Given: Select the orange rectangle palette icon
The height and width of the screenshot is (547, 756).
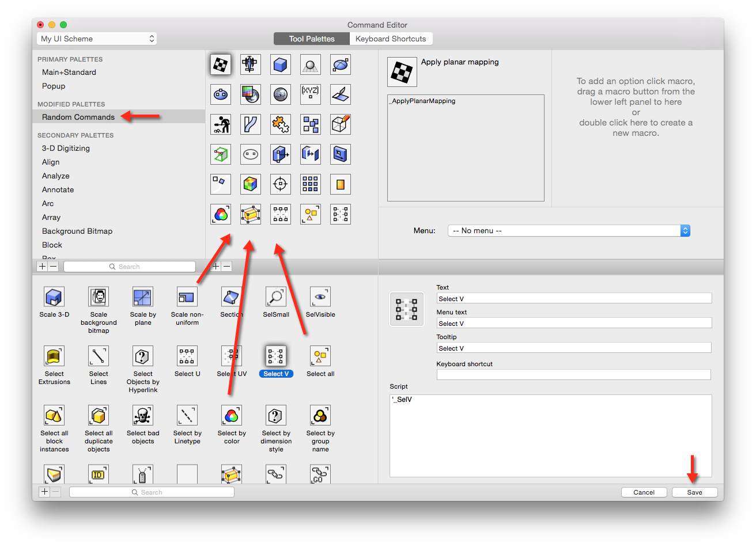Looking at the screenshot, I should click(x=341, y=184).
